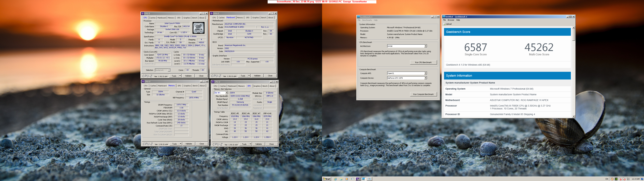Open the Architecture 64-bit dropdown
The height and width of the screenshot is (181, 644).
tap(425, 46)
